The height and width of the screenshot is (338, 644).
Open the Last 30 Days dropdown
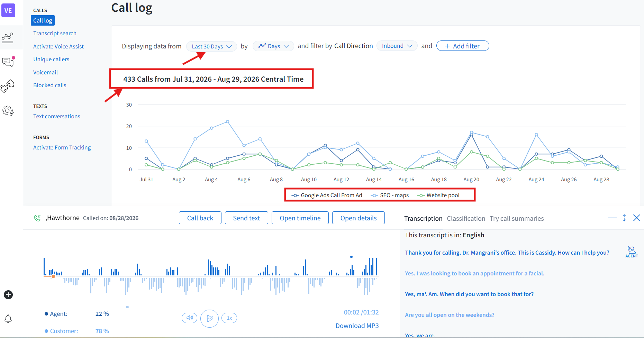(x=211, y=46)
